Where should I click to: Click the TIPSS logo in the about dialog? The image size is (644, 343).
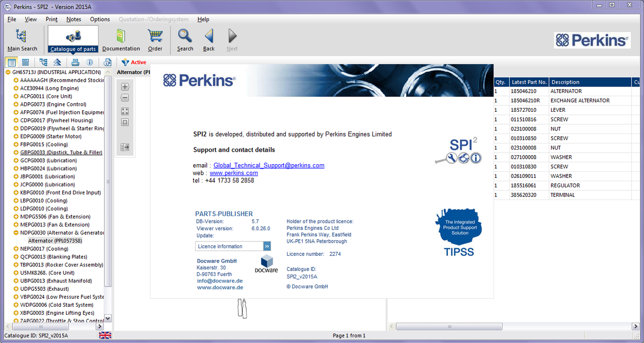point(459,233)
